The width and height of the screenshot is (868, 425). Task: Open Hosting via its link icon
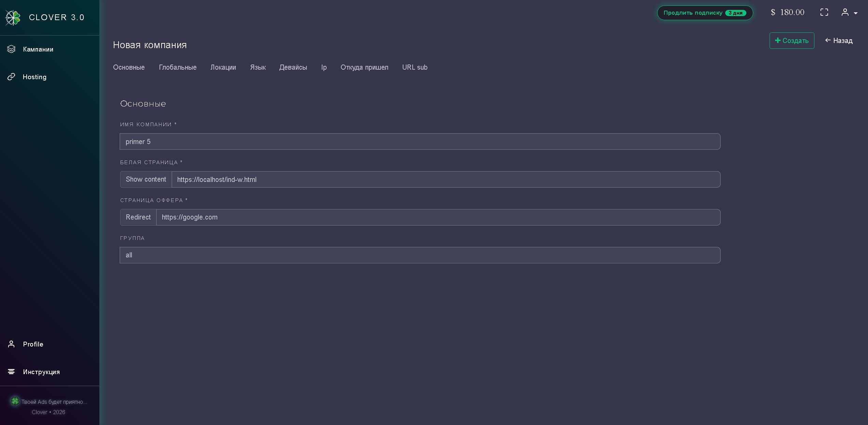[11, 77]
